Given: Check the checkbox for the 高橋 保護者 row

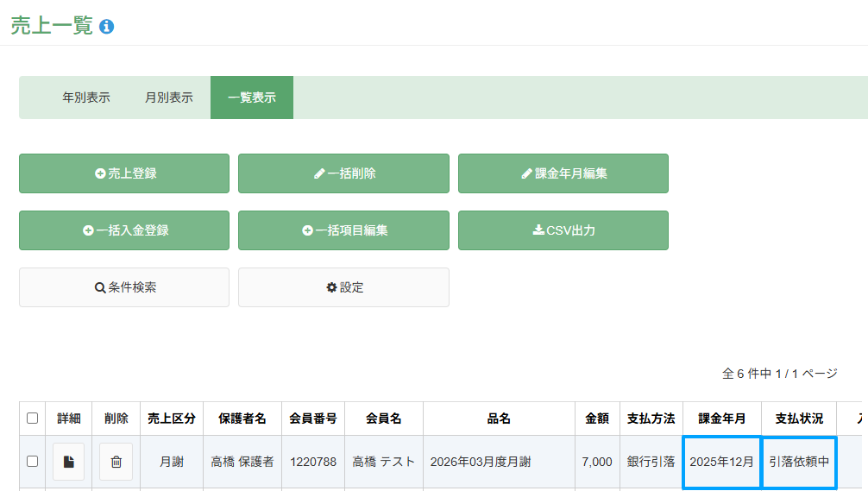Looking at the screenshot, I should (33, 462).
